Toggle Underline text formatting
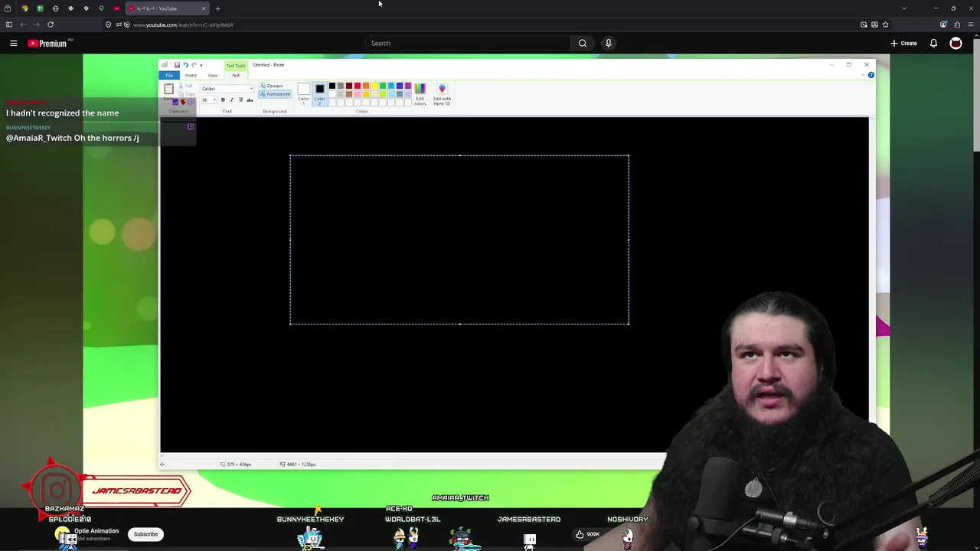The height and width of the screenshot is (551, 980). (240, 99)
